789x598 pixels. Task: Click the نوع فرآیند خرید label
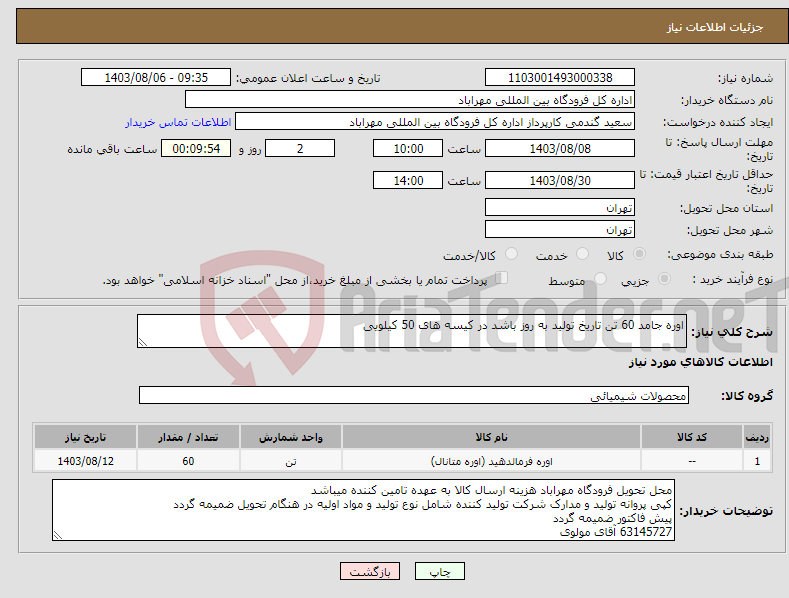click(x=733, y=279)
